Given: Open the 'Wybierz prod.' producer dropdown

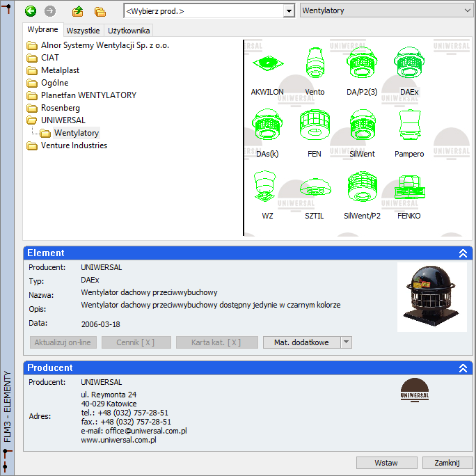Looking at the screenshot, I should (x=289, y=11).
